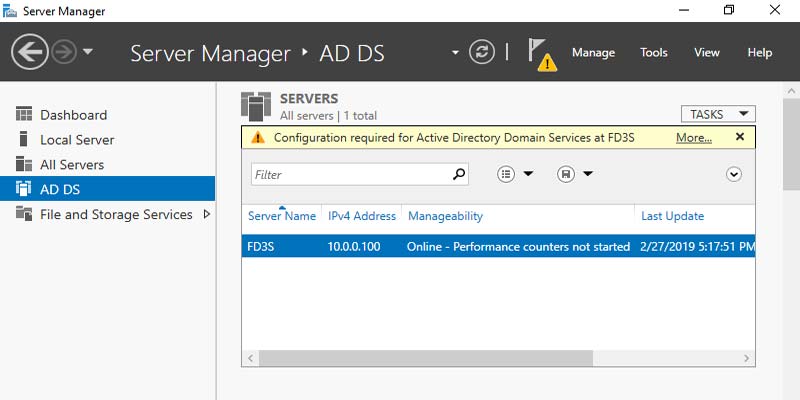The width and height of the screenshot is (800, 400).
Task: Expand the filter criteria chevron
Action: coord(734,174)
